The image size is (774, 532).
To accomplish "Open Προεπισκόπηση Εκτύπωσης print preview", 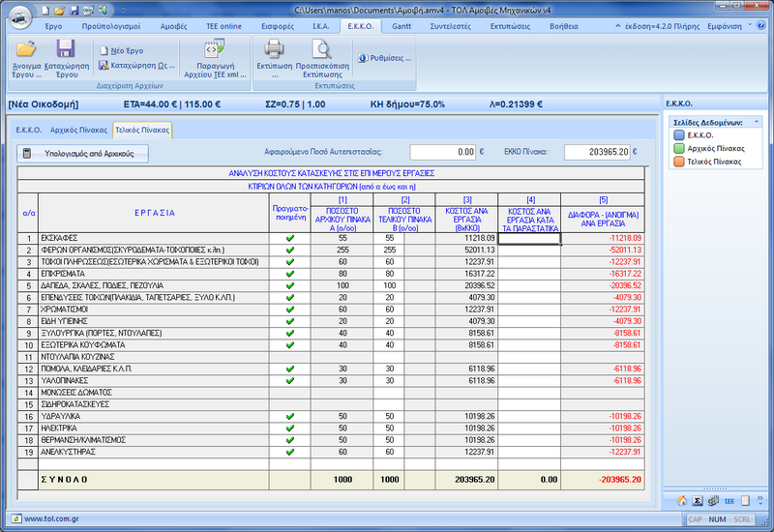I will click(322, 50).
